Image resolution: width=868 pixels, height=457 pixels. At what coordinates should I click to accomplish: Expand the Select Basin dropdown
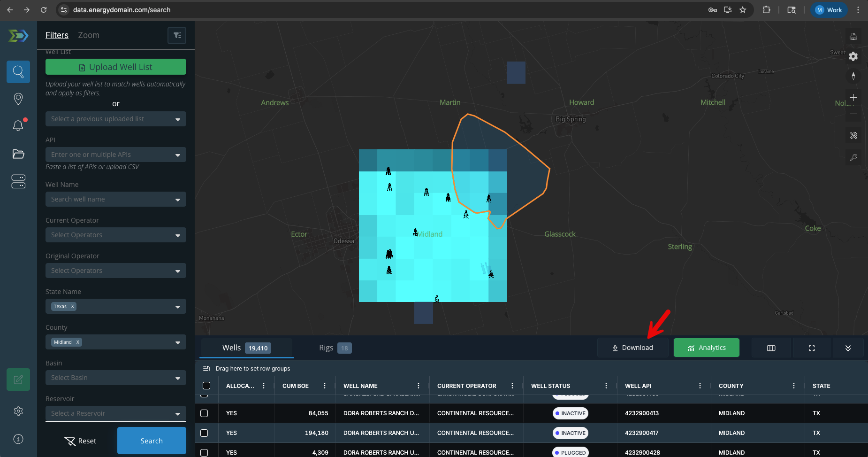coord(115,377)
